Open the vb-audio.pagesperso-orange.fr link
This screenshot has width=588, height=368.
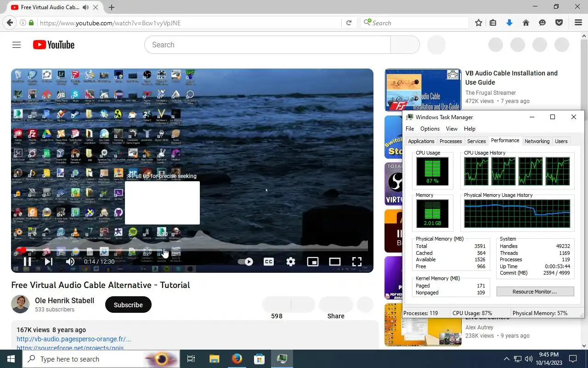point(74,339)
